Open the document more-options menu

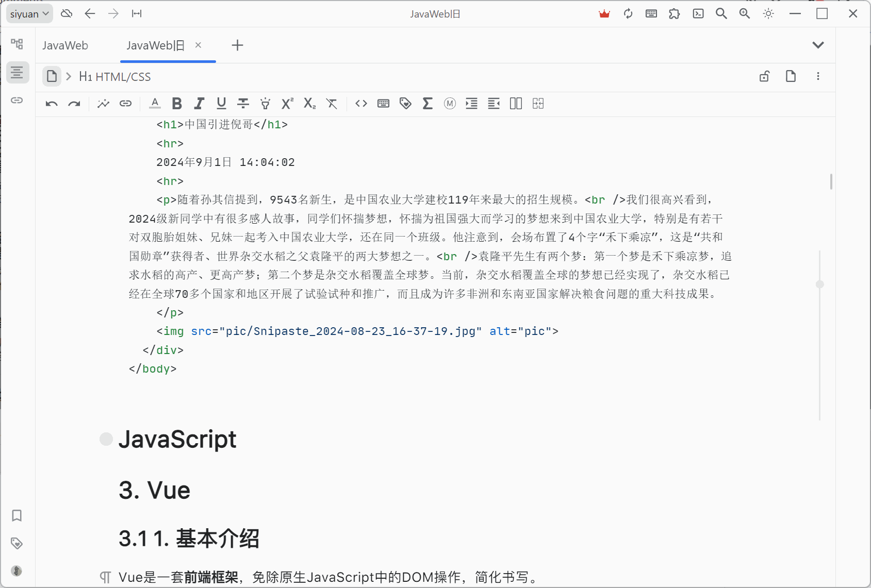pyautogui.click(x=818, y=76)
